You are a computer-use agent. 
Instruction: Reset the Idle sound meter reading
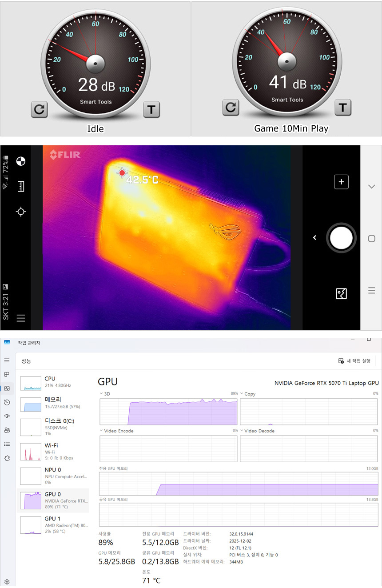39,109
